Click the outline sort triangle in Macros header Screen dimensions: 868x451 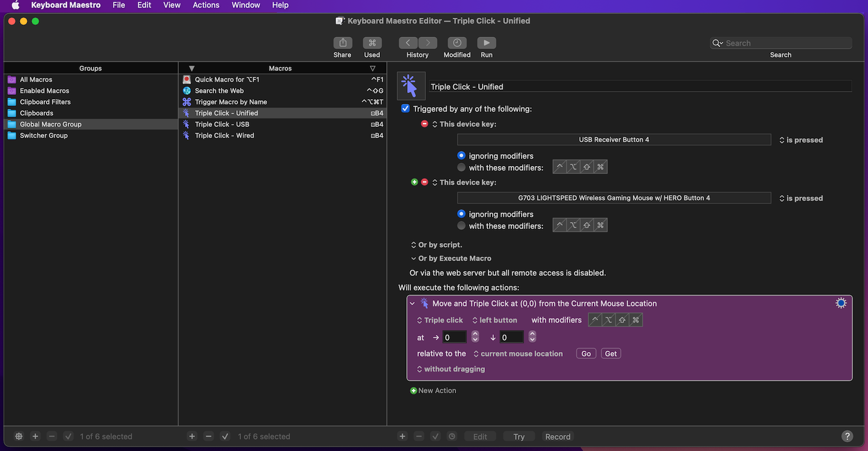tap(372, 68)
